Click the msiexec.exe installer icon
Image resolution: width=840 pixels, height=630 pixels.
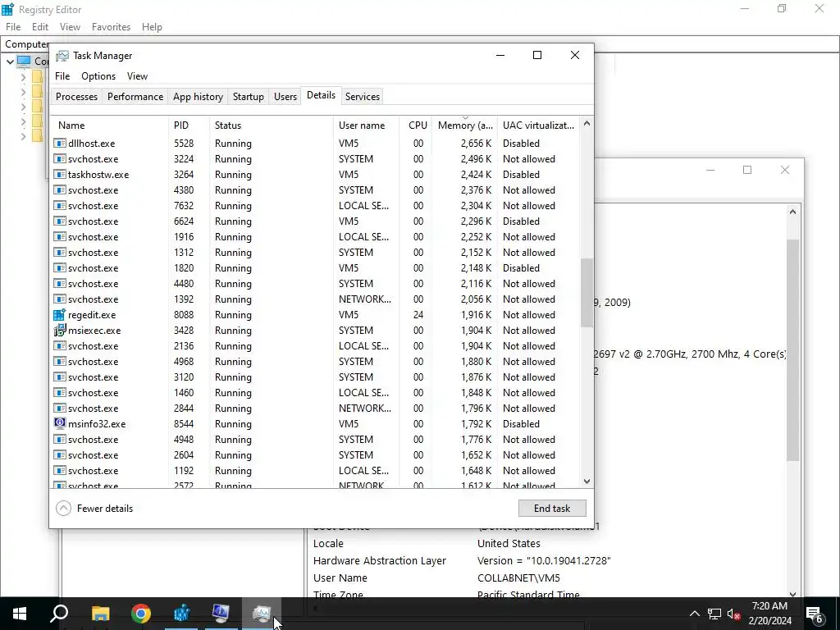click(59, 330)
